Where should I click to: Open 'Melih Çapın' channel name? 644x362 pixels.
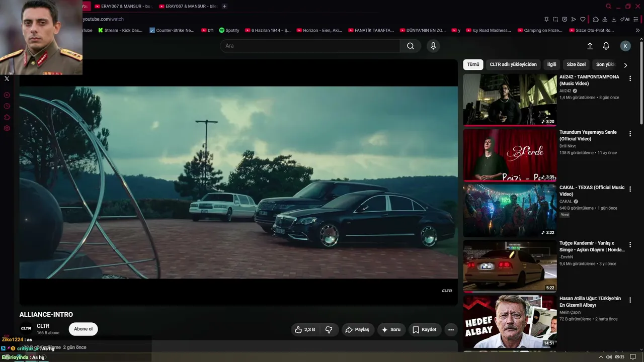click(x=571, y=312)
